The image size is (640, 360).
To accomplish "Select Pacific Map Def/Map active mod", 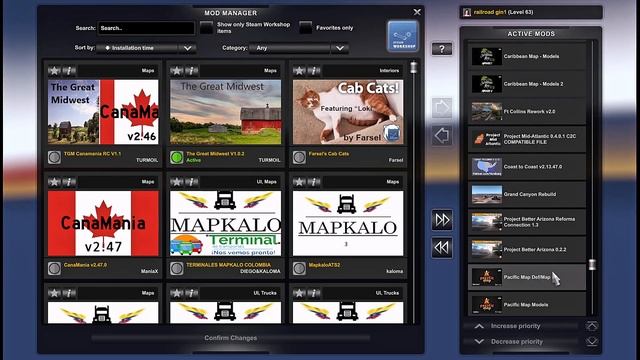I will [x=527, y=277].
